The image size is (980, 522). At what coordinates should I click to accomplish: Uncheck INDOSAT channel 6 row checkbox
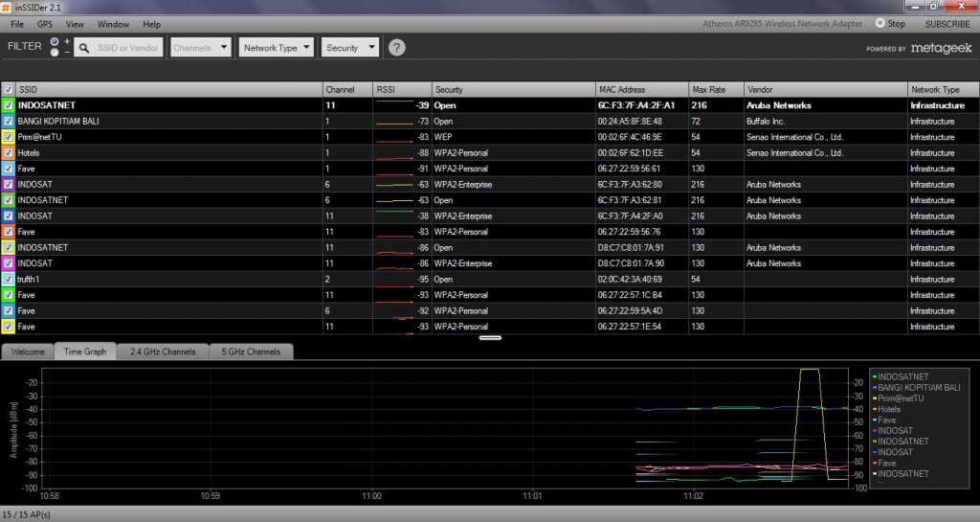click(x=8, y=185)
